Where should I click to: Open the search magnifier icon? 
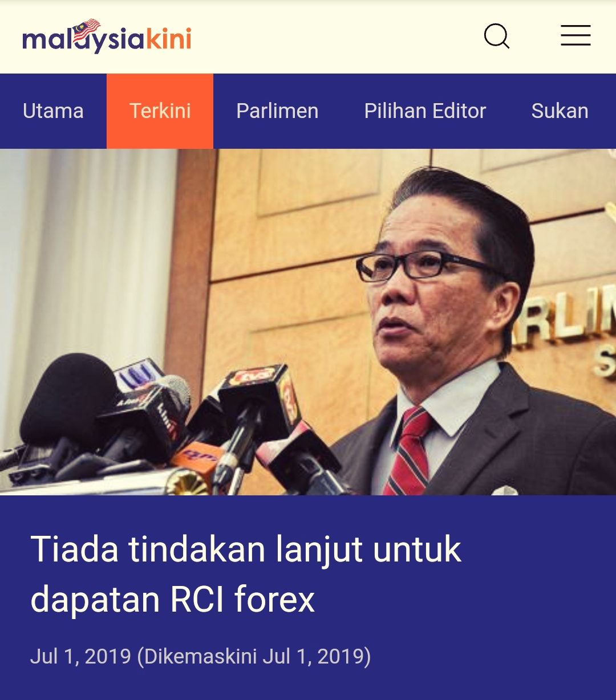(x=497, y=36)
